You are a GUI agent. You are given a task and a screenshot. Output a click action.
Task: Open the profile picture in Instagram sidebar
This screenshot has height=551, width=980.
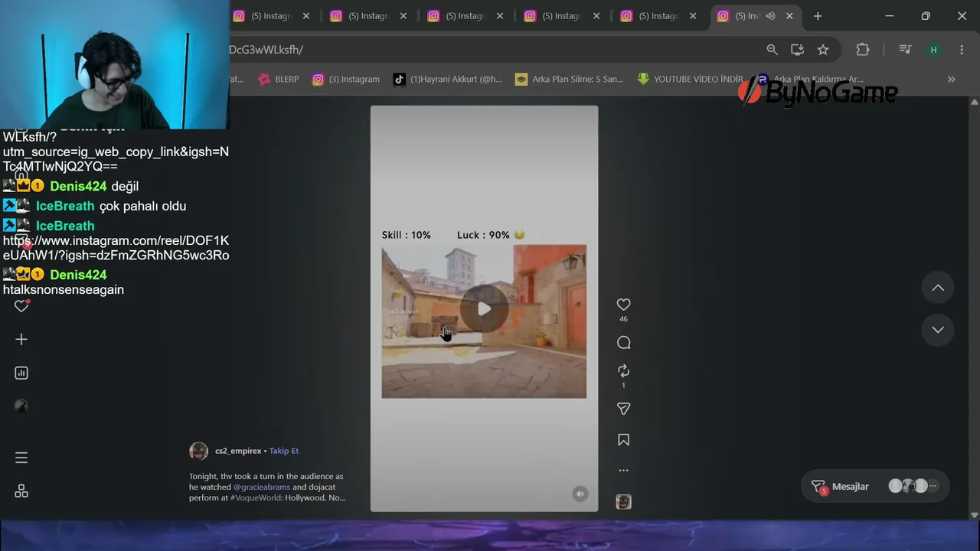(x=21, y=406)
